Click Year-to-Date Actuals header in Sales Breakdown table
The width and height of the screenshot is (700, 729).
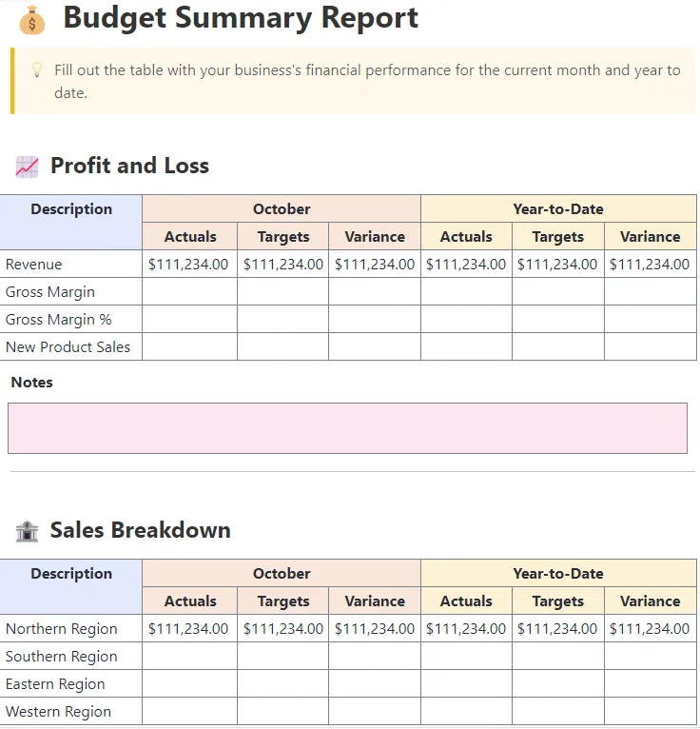point(466,601)
